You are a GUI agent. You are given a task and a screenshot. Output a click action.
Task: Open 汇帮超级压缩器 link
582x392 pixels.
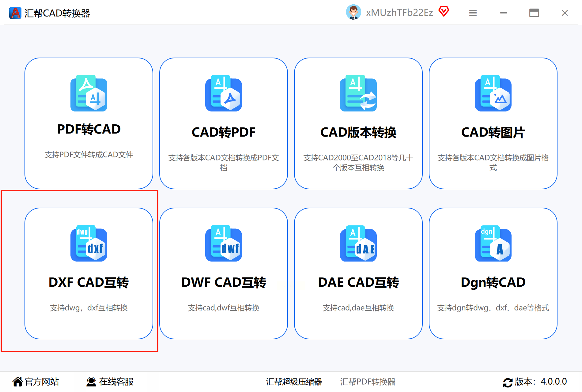click(x=294, y=382)
